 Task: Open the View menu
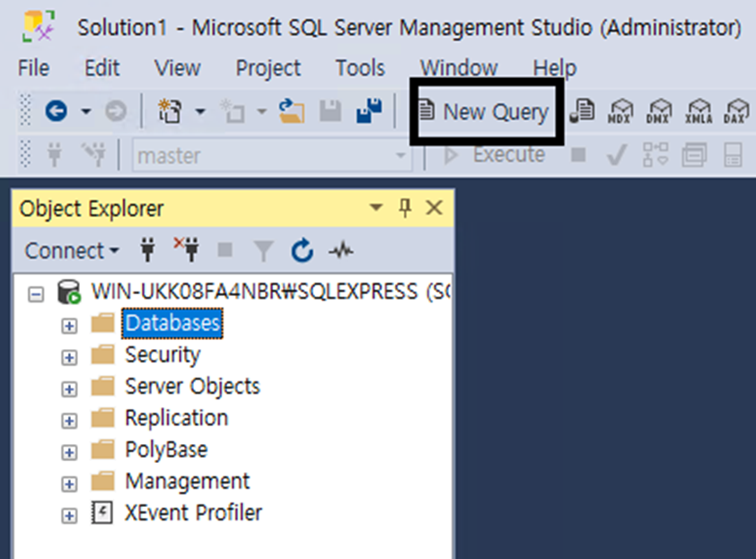click(x=178, y=68)
